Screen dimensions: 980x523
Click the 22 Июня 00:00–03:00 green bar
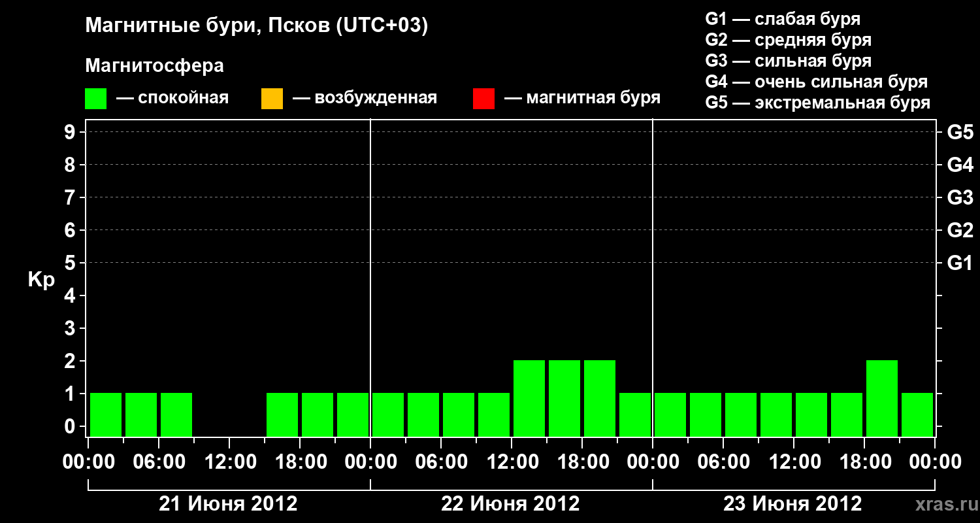[388, 414]
